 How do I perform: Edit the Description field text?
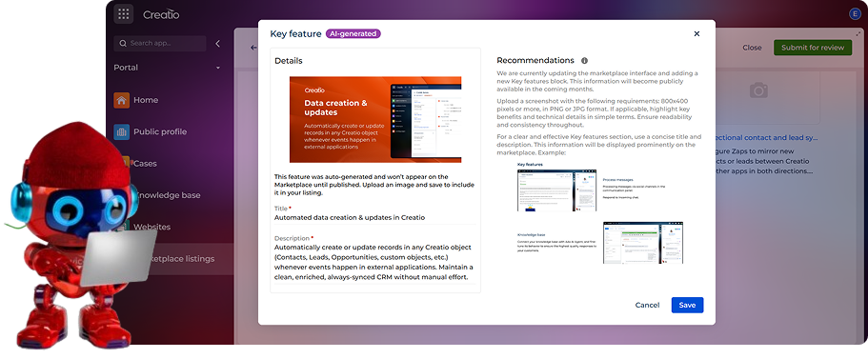click(374, 262)
